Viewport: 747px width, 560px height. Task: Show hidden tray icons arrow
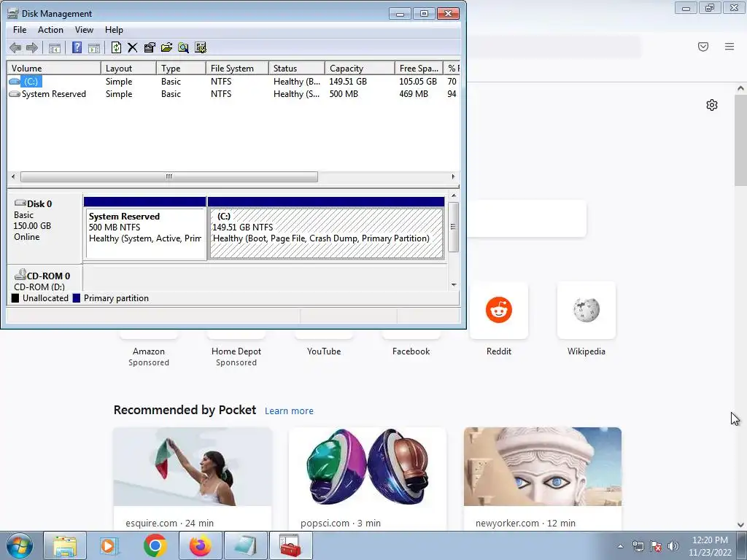pos(620,546)
